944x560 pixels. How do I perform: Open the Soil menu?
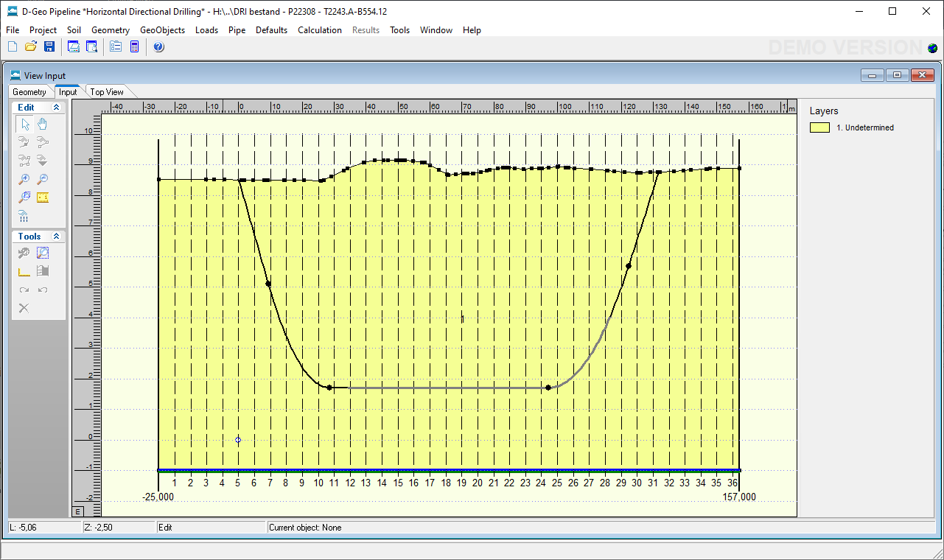click(x=74, y=30)
